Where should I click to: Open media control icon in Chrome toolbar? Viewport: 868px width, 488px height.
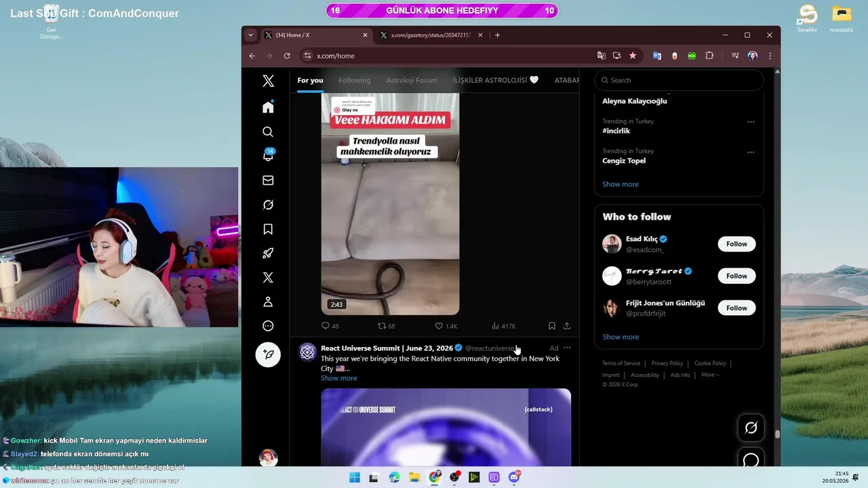click(735, 56)
